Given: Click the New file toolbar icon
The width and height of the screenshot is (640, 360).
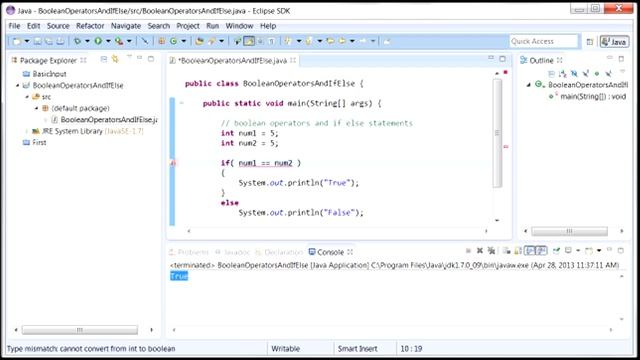Looking at the screenshot, I should coord(17,41).
